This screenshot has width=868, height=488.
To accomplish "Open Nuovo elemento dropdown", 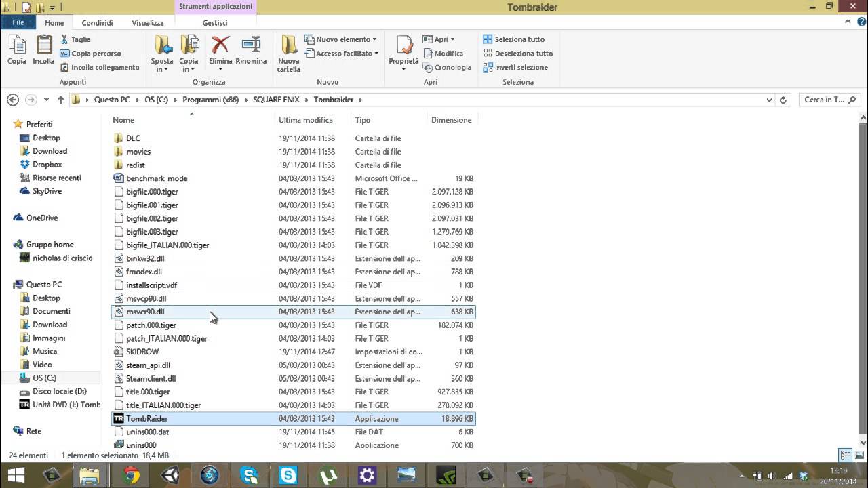I will tap(340, 39).
